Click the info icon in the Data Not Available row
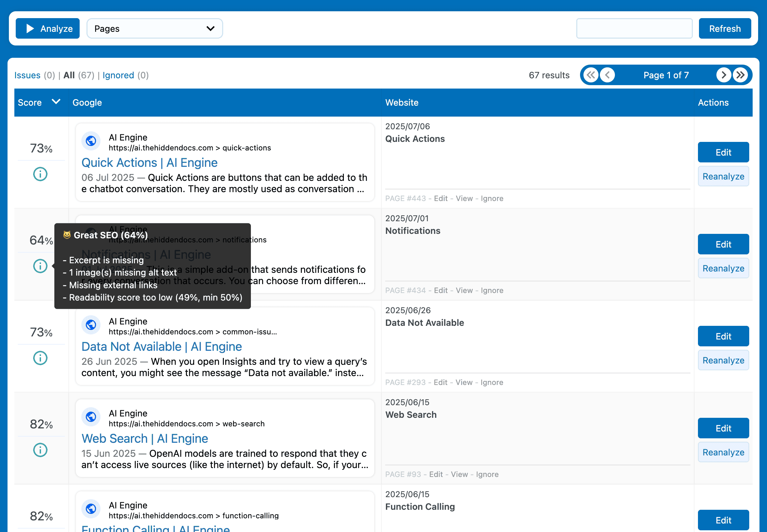 pos(40,358)
